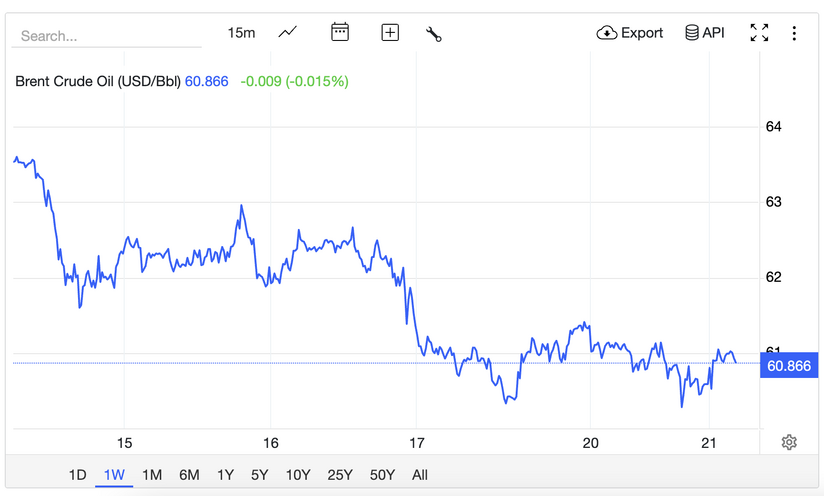This screenshot has height=496, width=825.
Task: Select the 1D time range
Action: 77,475
